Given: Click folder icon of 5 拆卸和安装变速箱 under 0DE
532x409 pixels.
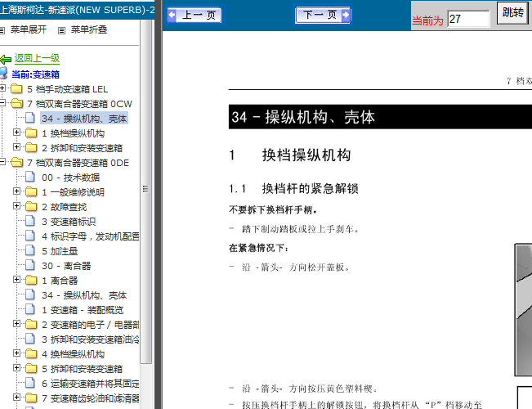Looking at the screenshot, I should pyautogui.click(x=31, y=369).
